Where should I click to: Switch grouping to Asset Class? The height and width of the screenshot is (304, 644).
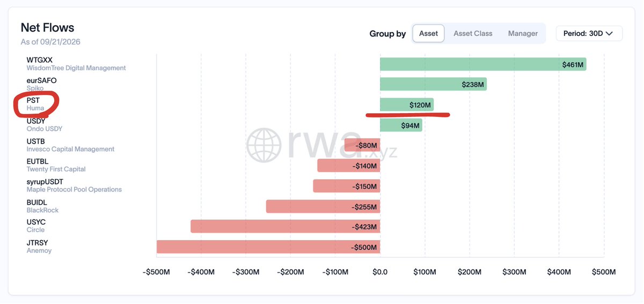[x=473, y=33]
